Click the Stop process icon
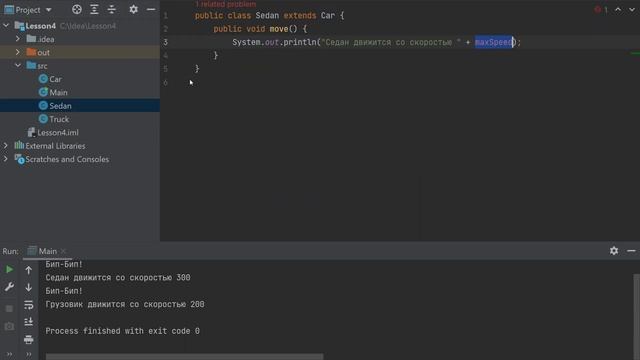640x360 pixels. tap(9, 309)
